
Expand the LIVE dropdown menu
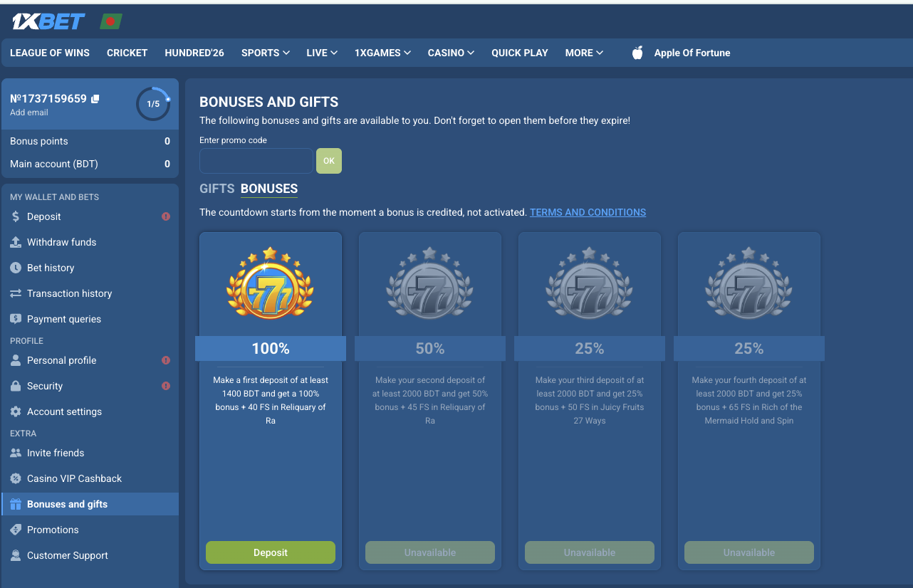pyautogui.click(x=322, y=53)
